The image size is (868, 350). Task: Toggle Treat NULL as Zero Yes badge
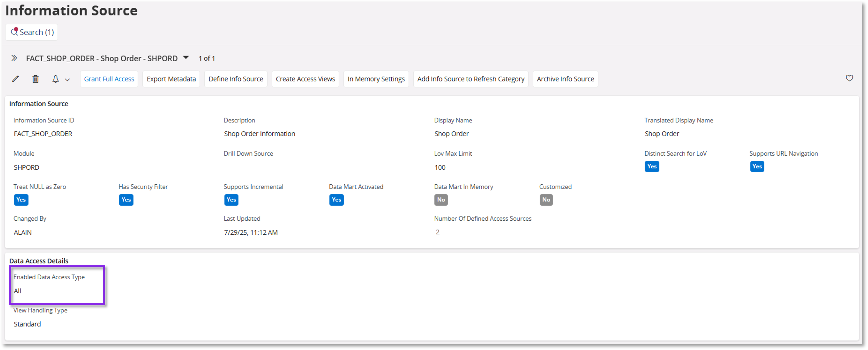[x=21, y=200]
